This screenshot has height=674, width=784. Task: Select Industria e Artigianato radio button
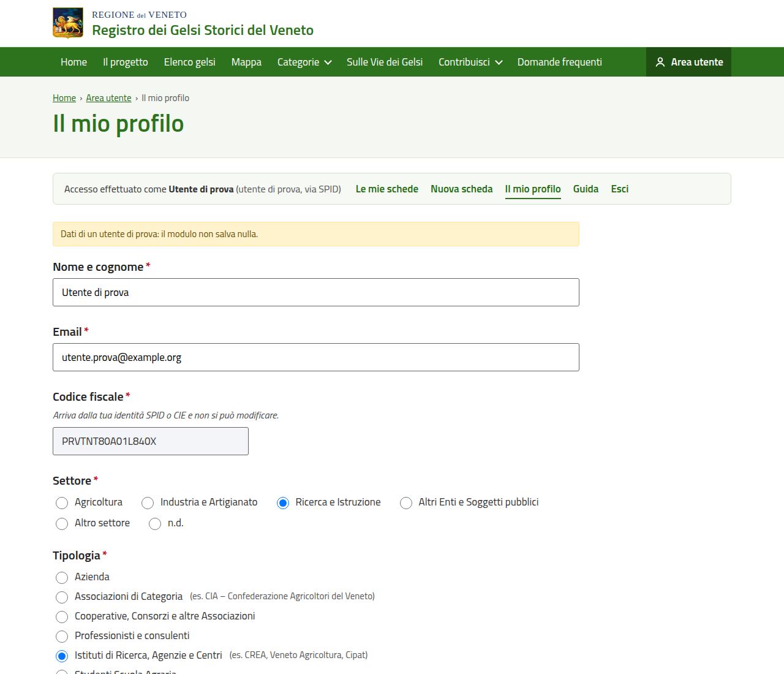[x=148, y=503]
